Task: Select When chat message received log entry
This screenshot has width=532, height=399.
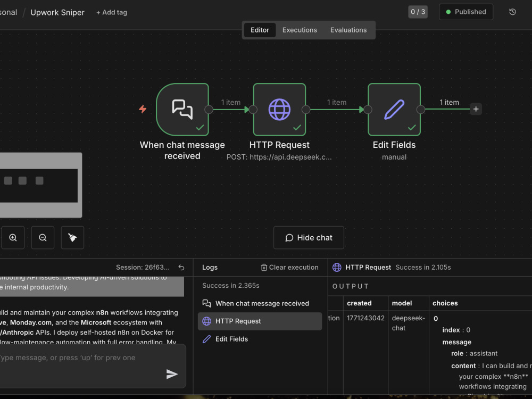Action: click(x=260, y=303)
